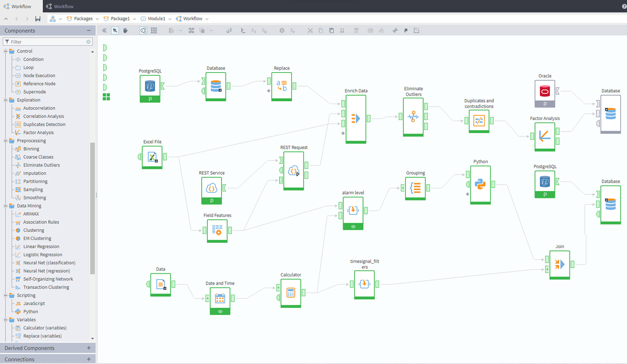
Task: Collapse the Preprocessing tree folder
Action: 6,141
